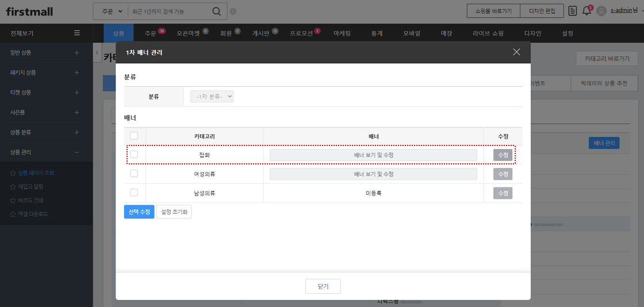Click 수정 button for 잡화

click(503, 155)
